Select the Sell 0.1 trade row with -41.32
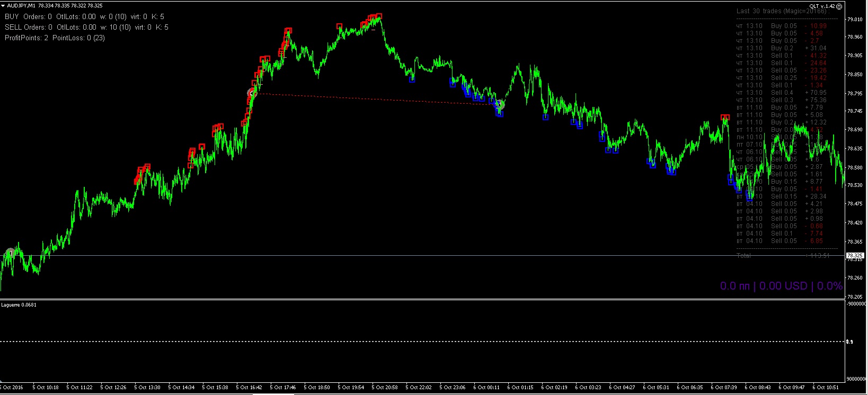Image resolution: width=868 pixels, height=395 pixels. pyautogui.click(x=782, y=55)
